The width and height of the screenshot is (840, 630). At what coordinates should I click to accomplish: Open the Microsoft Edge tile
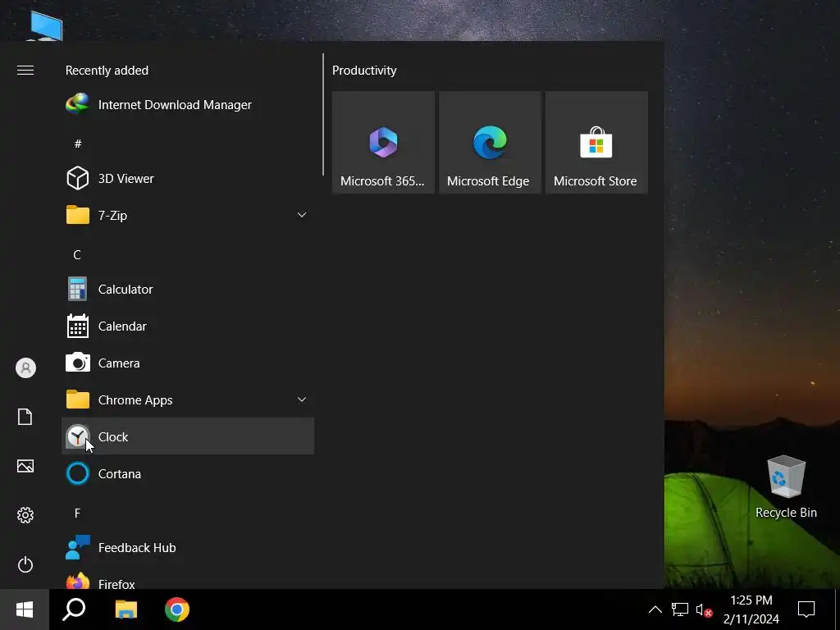coord(490,143)
